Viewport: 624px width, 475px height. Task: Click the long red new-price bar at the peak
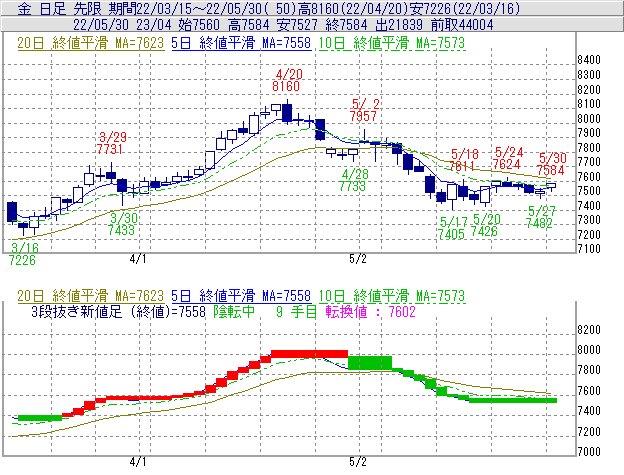click(309, 354)
